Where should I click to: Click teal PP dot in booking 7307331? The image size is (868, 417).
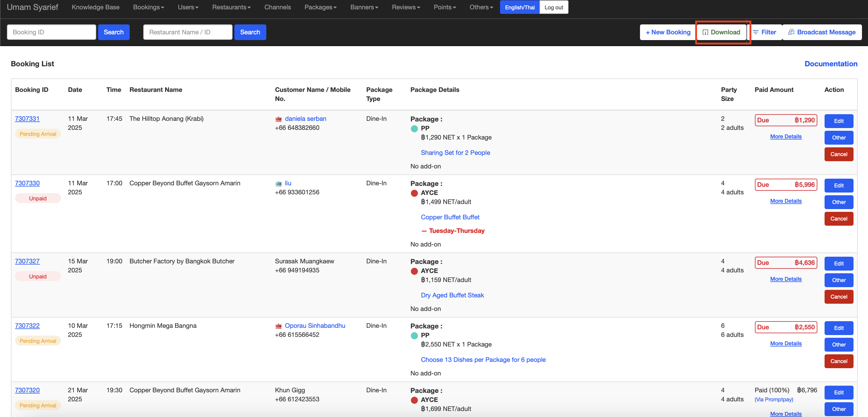414,129
